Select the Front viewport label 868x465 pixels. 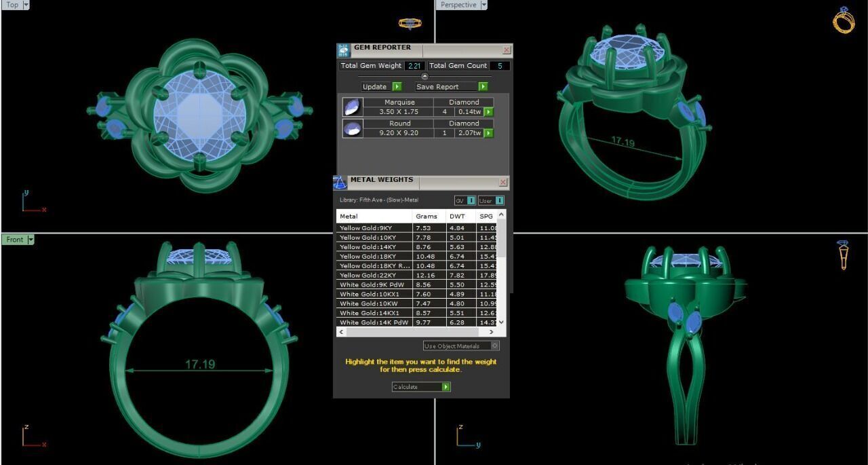[14, 240]
